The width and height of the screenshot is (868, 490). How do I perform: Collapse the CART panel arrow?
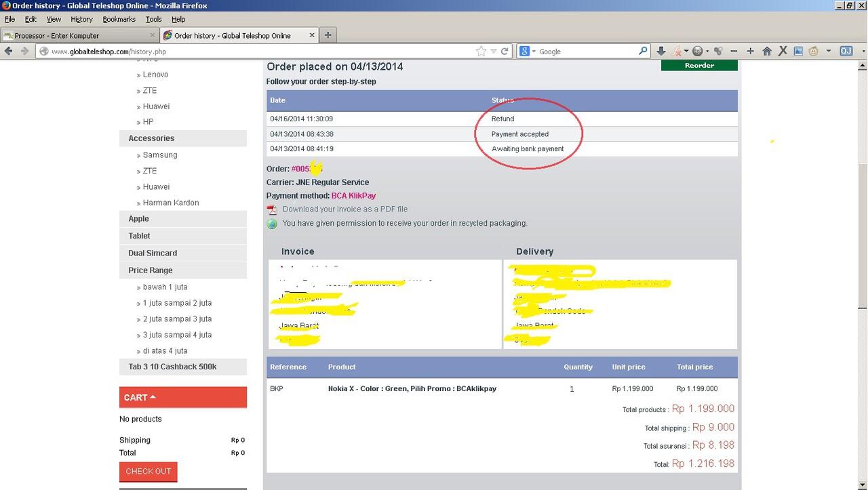click(153, 396)
